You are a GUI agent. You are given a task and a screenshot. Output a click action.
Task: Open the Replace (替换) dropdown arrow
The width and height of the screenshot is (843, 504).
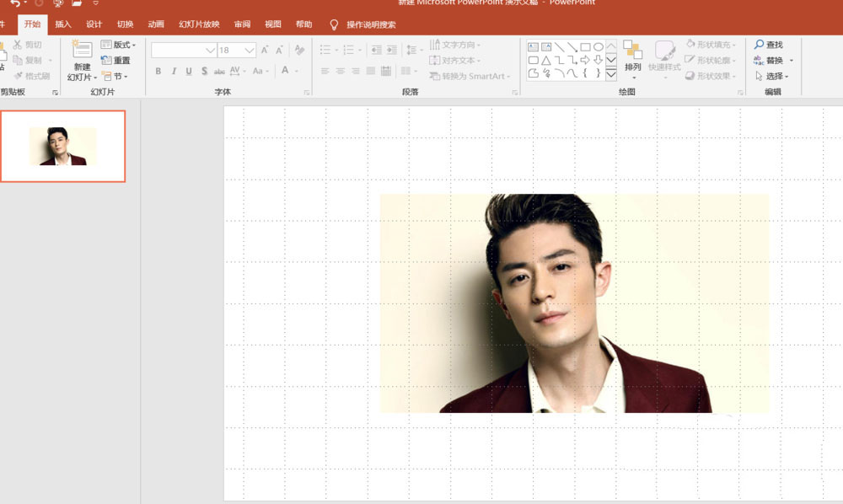(792, 61)
